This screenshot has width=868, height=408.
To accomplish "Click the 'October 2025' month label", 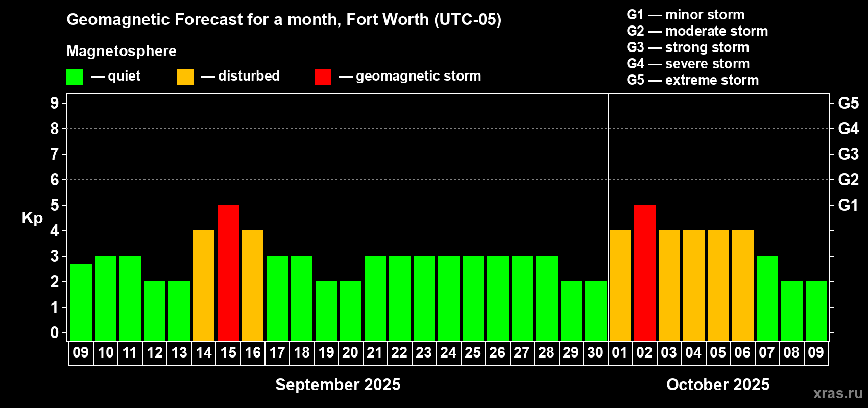I will [x=718, y=385].
